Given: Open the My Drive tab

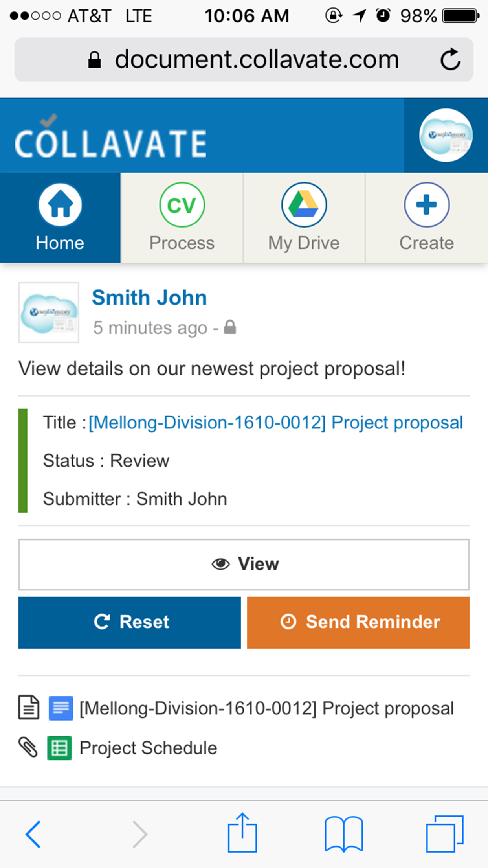Looking at the screenshot, I should pos(304,217).
